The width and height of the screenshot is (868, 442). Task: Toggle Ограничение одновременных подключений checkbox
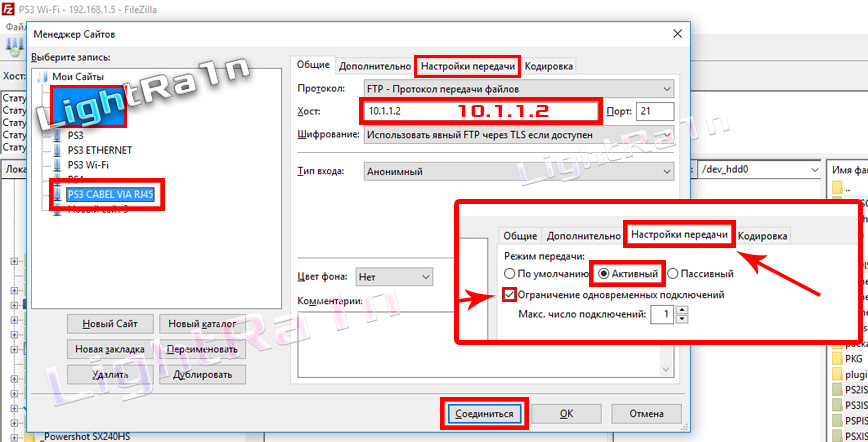click(x=509, y=295)
